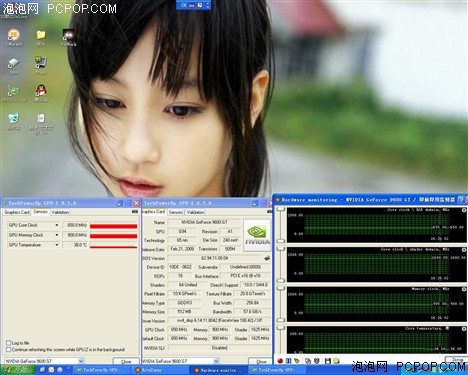Click the second quick launch icon on the taskbar
This screenshot has width=468, height=375.
tap(51, 370)
